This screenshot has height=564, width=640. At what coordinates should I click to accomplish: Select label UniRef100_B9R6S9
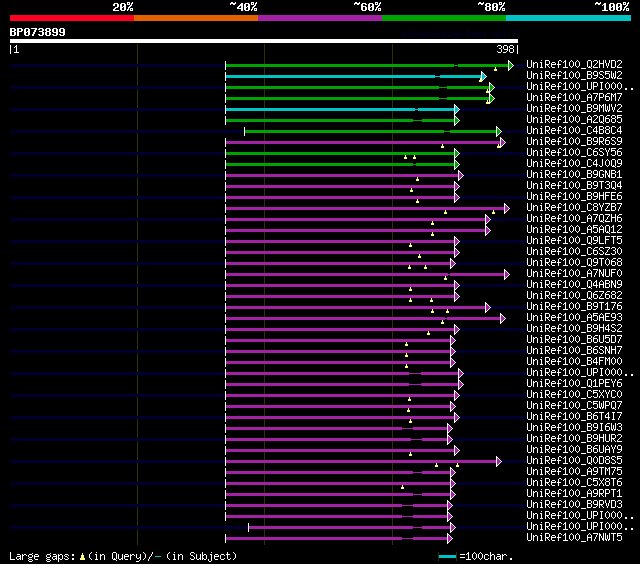(574, 141)
